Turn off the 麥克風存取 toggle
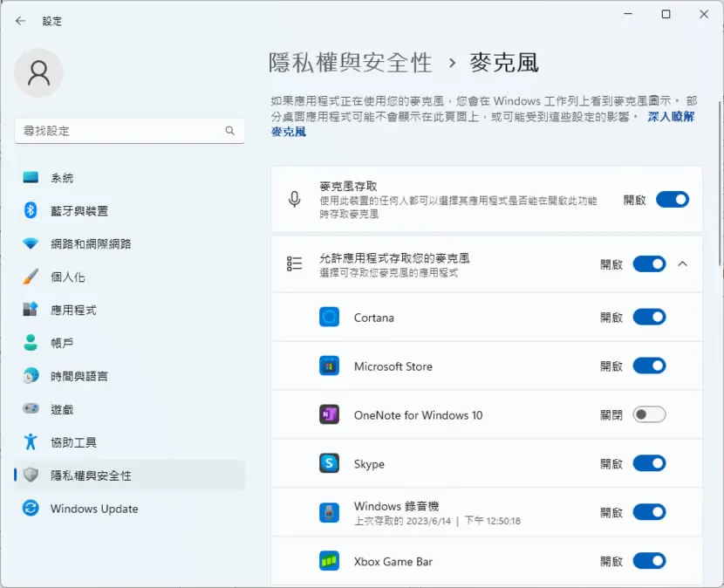 673,200
